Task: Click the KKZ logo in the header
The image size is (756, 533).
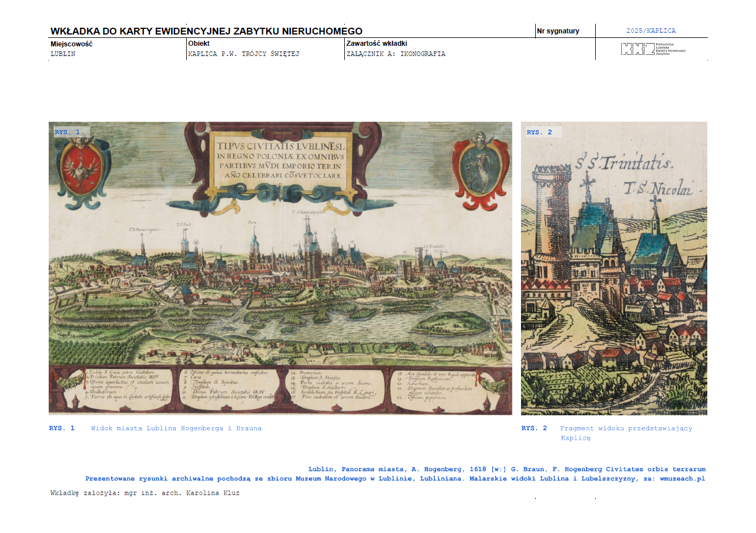Action: click(653, 49)
